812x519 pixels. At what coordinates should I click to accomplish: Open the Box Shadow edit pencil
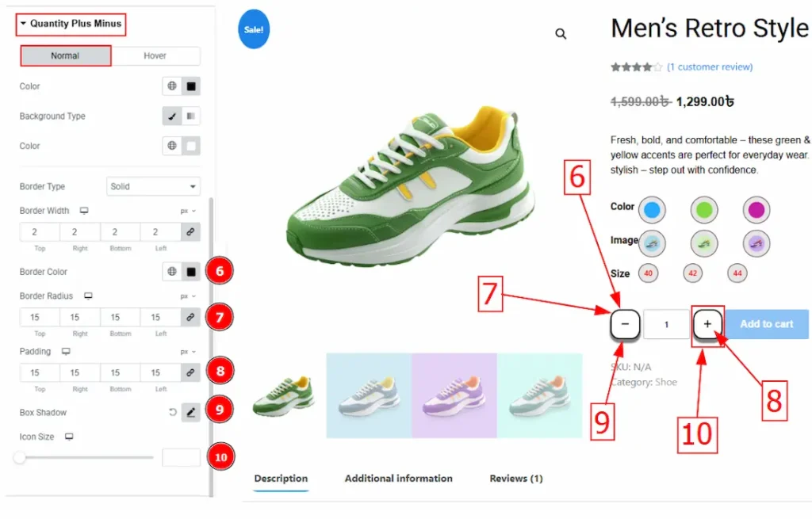[190, 412]
